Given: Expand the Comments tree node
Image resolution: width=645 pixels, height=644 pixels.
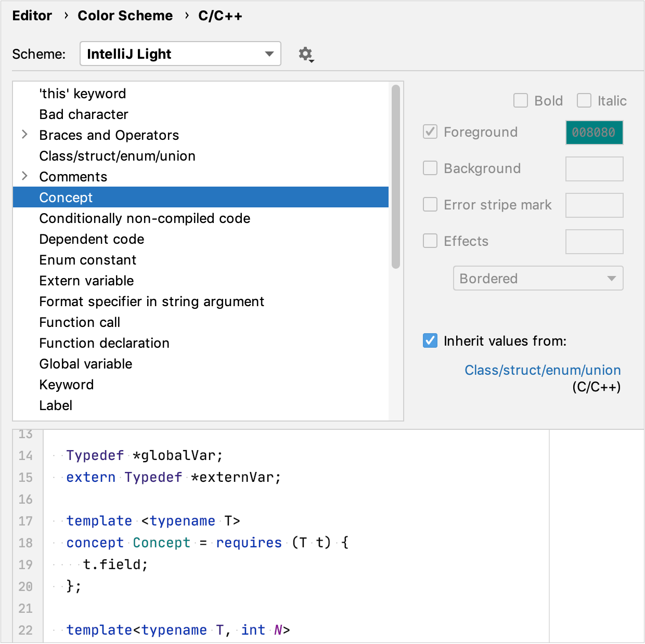Looking at the screenshot, I should [24, 176].
